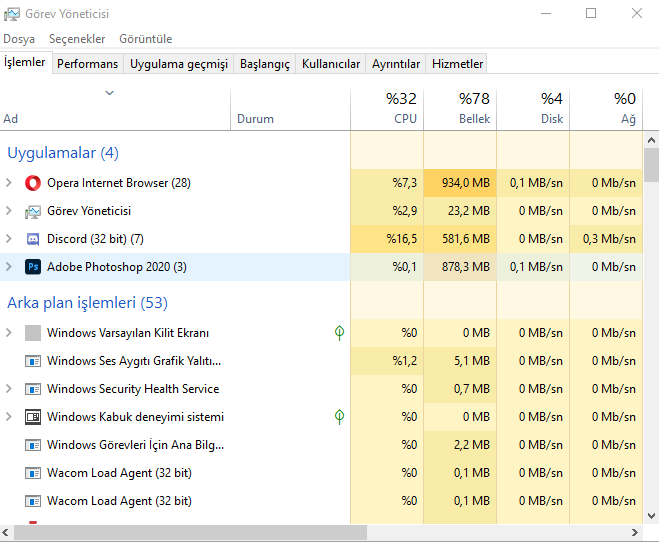The image size is (659, 545).
Task: Expand the Opera Internet Browser process group
Action: [9, 183]
